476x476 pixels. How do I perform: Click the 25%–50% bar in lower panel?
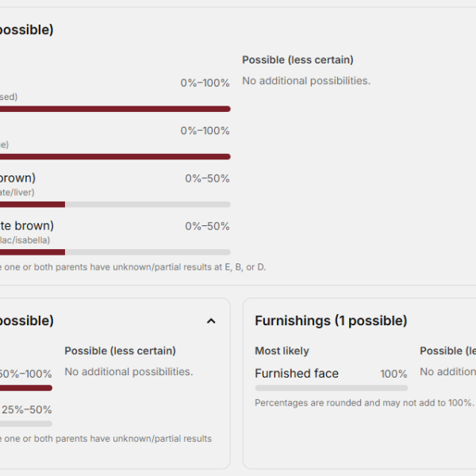pos(26,424)
